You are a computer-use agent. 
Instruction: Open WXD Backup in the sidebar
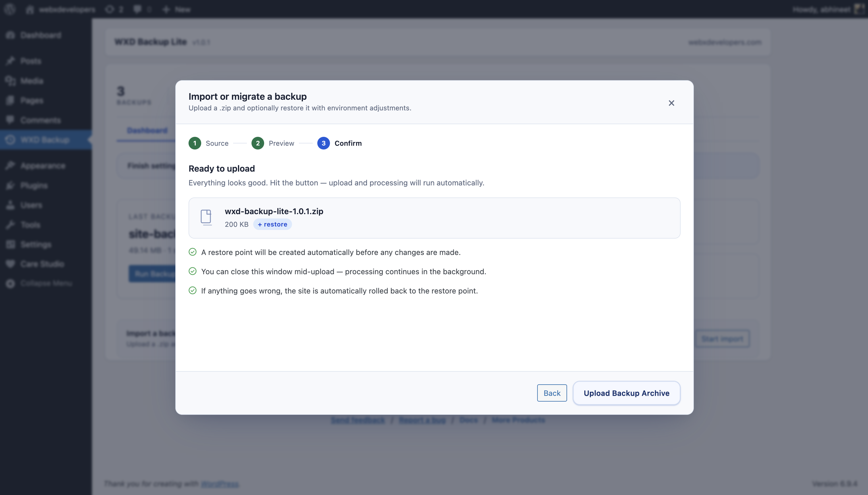pyautogui.click(x=45, y=140)
